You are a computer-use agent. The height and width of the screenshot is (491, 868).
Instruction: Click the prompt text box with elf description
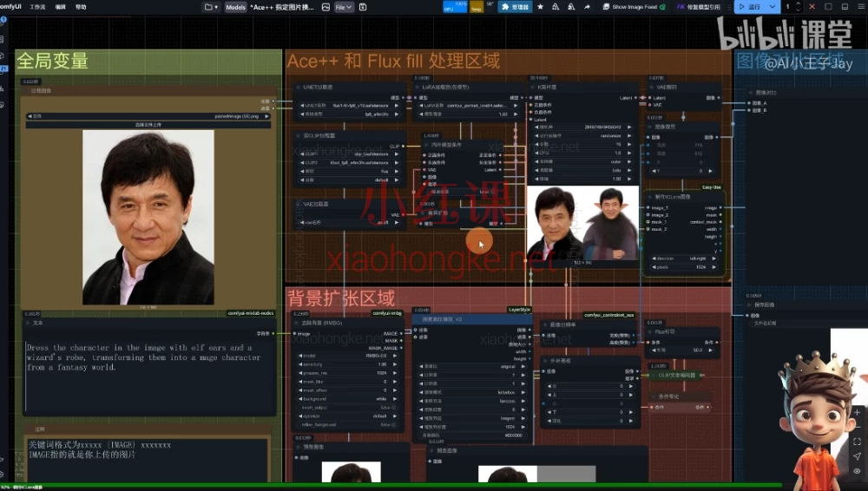click(x=143, y=364)
